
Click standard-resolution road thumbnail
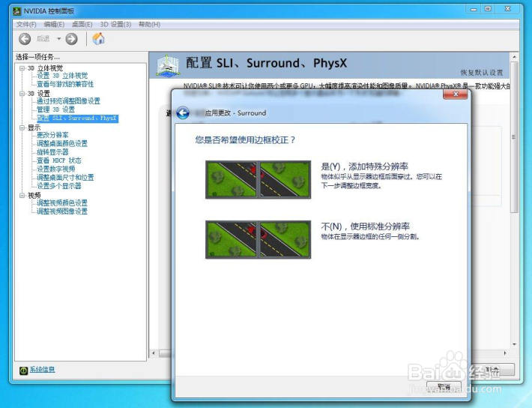(259, 239)
